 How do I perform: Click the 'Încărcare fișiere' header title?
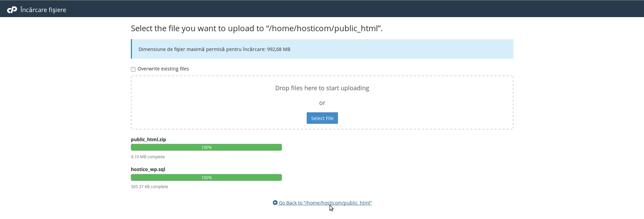(43, 10)
